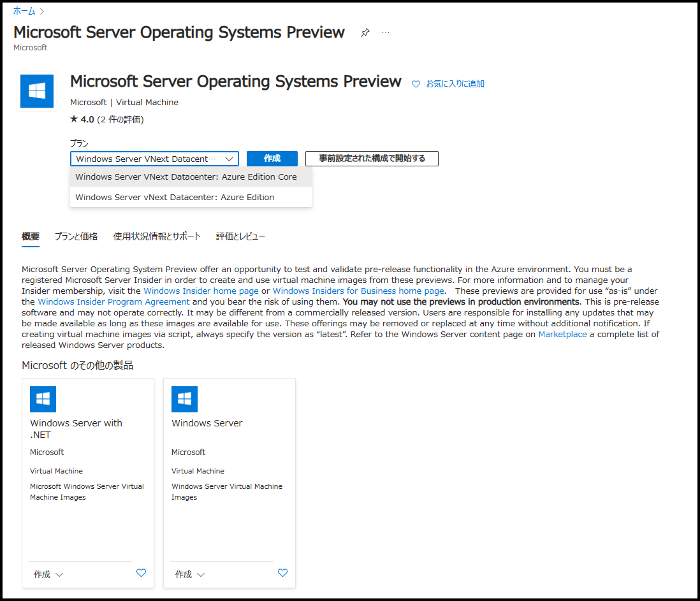
Task: Click the star rating 4.0
Action: click(82, 119)
